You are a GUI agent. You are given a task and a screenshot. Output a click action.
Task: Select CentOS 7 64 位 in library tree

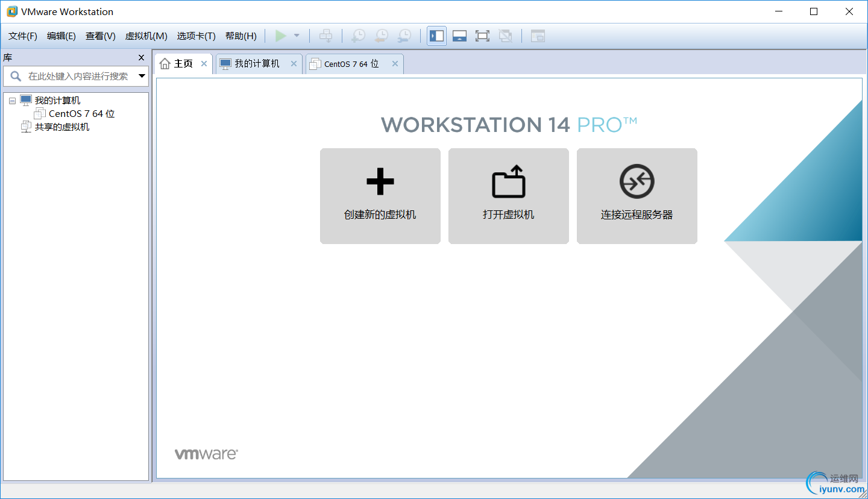click(x=82, y=113)
